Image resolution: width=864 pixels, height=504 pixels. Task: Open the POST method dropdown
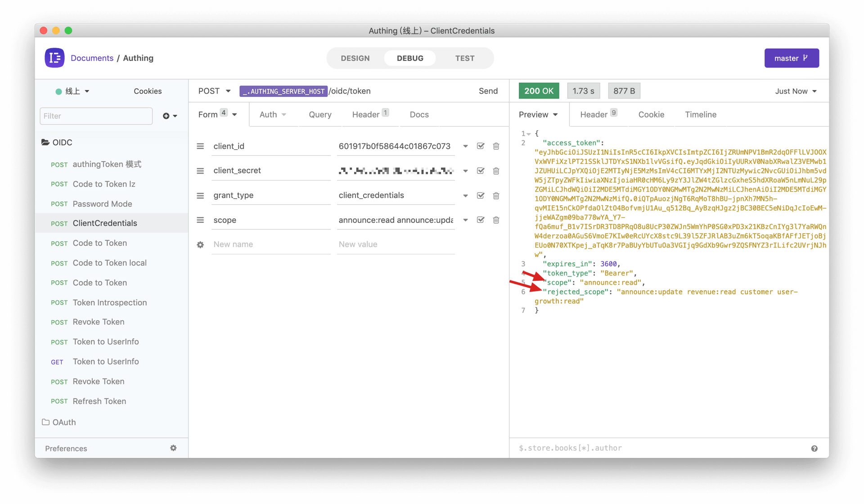214,91
